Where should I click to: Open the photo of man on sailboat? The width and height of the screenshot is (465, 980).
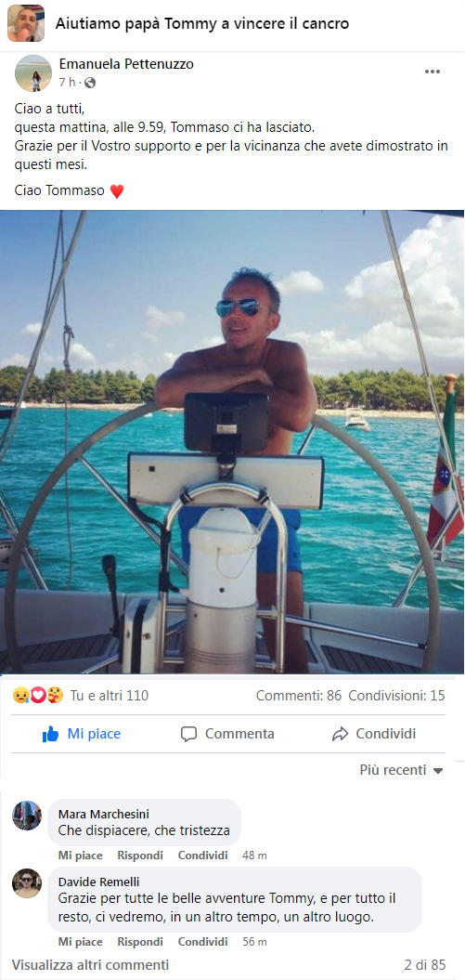(x=232, y=442)
